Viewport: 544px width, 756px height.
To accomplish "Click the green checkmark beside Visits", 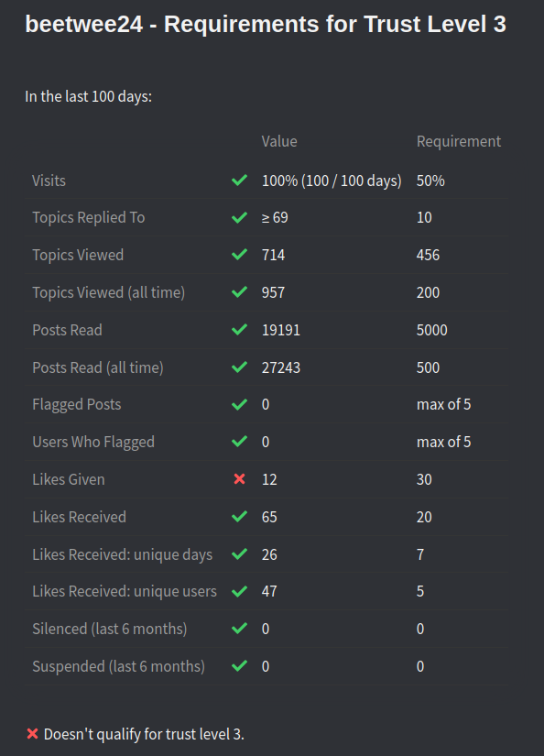I will 239,181.
